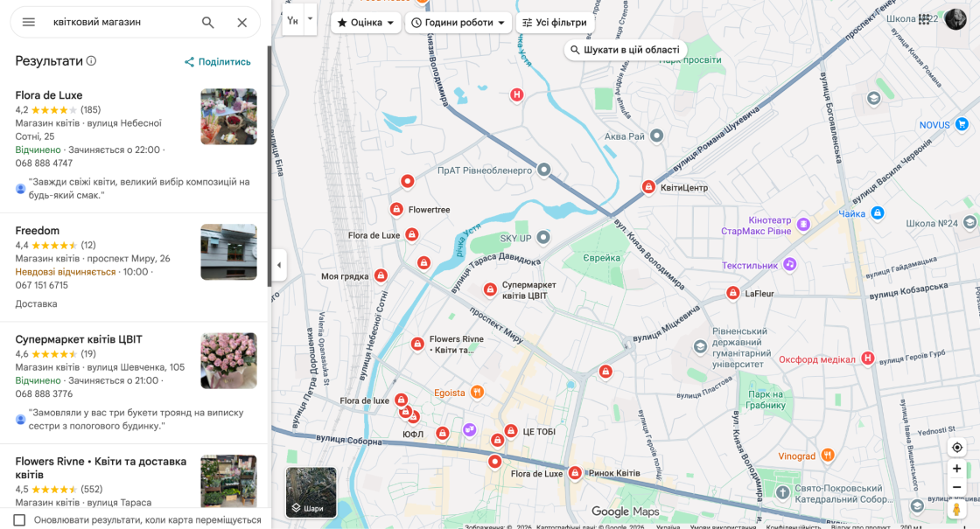Click the Flora de Luxe result photo
Image resolution: width=980 pixels, height=529 pixels.
pos(228,117)
